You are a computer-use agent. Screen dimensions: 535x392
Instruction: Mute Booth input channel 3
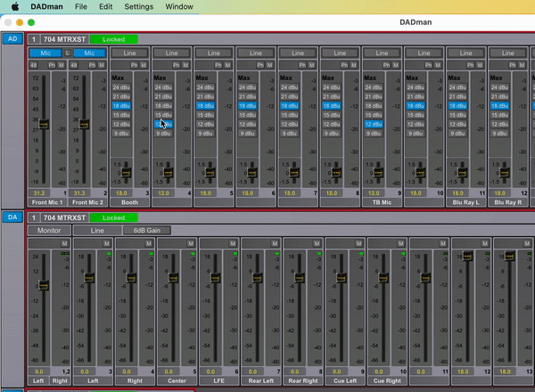click(144, 65)
